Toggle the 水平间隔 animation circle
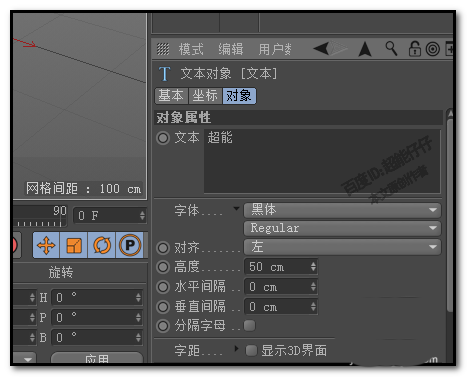The height and width of the screenshot is (377, 467). [x=163, y=287]
